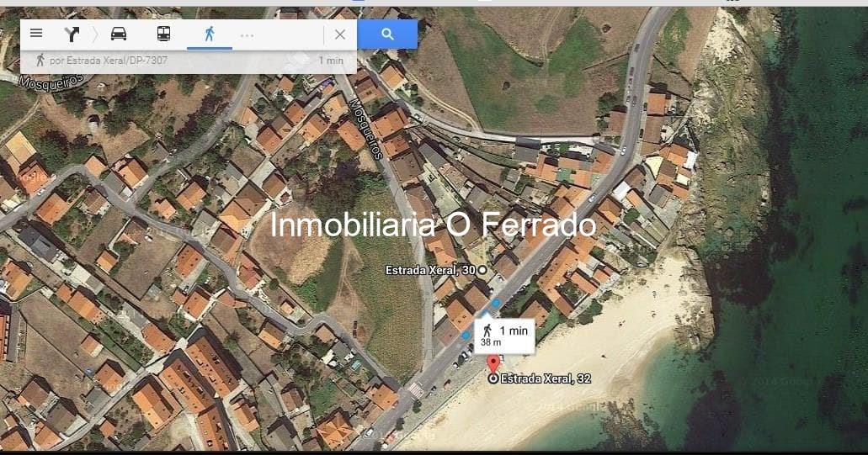The width and height of the screenshot is (868, 455).
Task: Open the 1 min 38 m walking info bubble
Action: pyautogui.click(x=504, y=336)
